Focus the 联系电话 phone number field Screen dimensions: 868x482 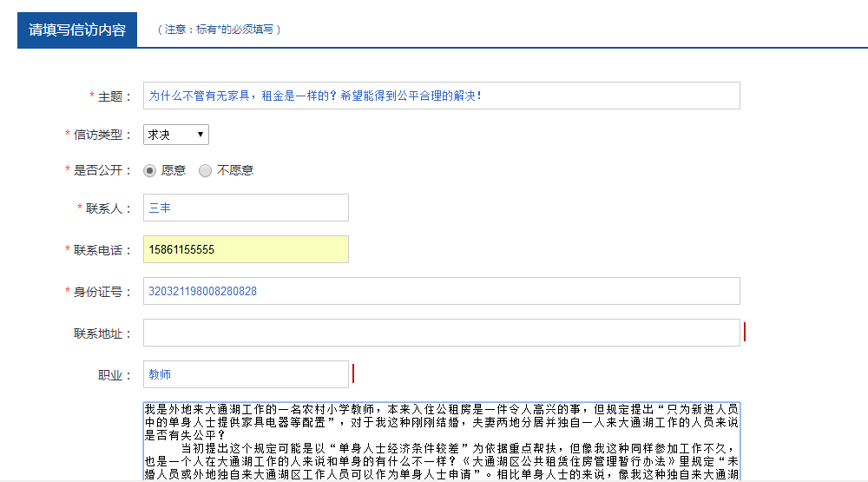246,249
